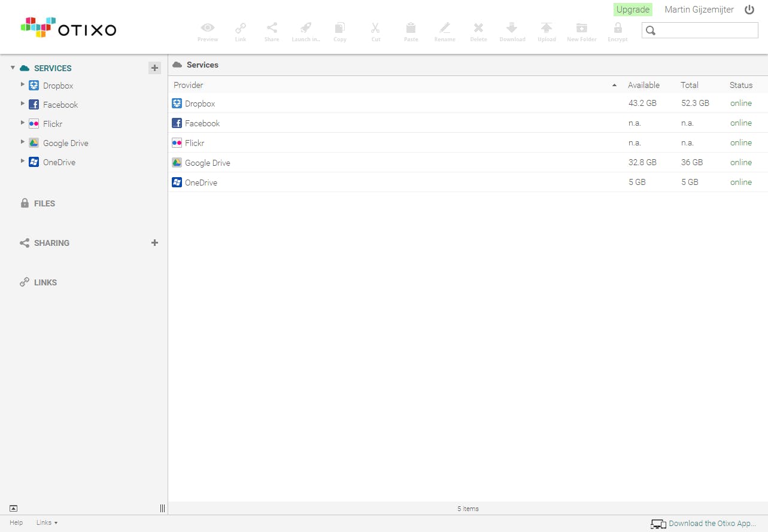This screenshot has width=768, height=532.
Task: Expand the OneDrive tree node
Action: [23, 161]
